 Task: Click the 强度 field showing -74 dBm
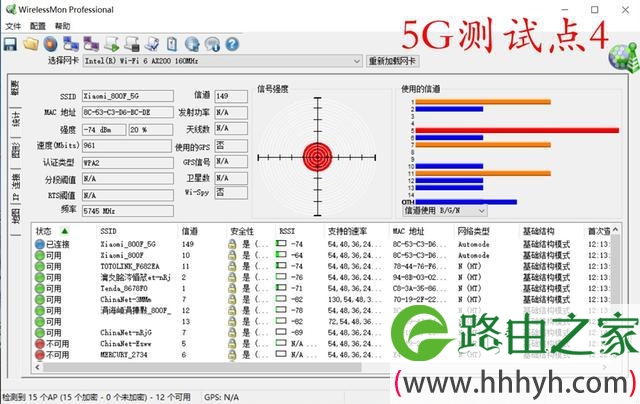(104, 130)
